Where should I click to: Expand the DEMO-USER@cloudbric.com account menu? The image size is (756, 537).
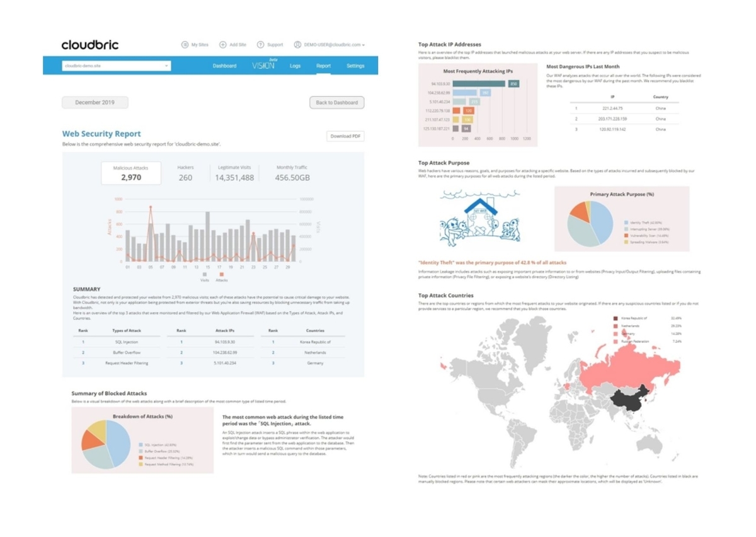click(334, 45)
